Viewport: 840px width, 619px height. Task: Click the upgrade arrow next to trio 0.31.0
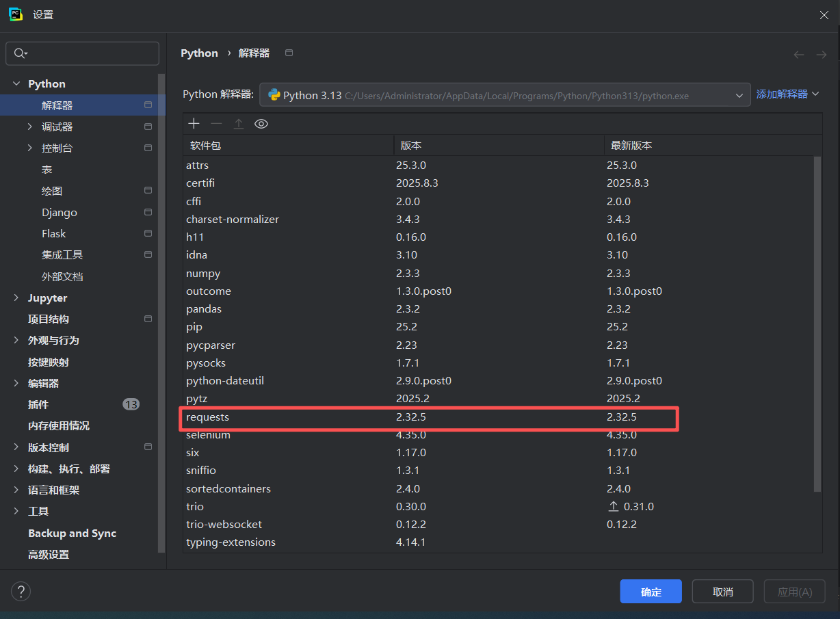(613, 507)
